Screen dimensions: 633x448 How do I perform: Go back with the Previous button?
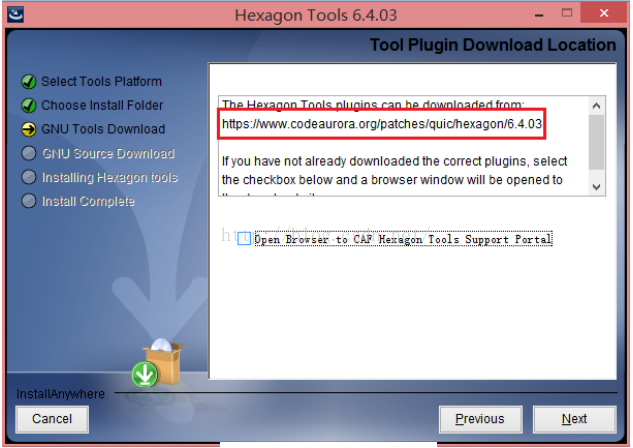point(480,419)
